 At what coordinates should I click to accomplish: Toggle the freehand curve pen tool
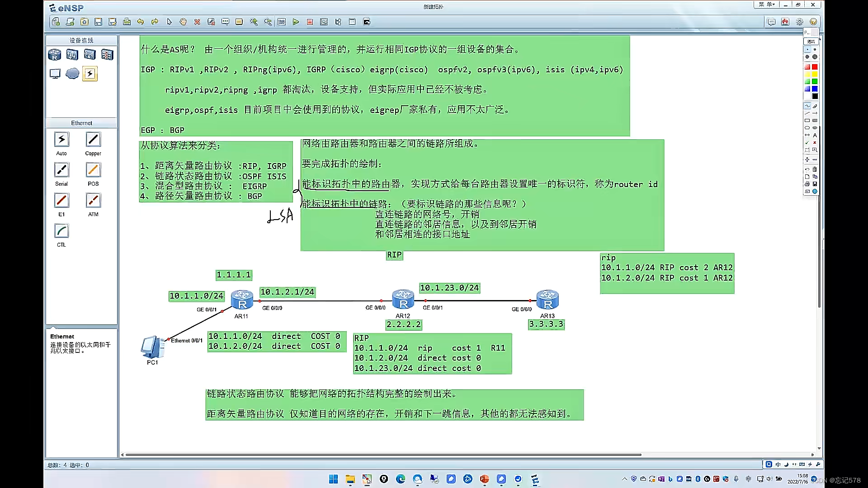point(807,106)
